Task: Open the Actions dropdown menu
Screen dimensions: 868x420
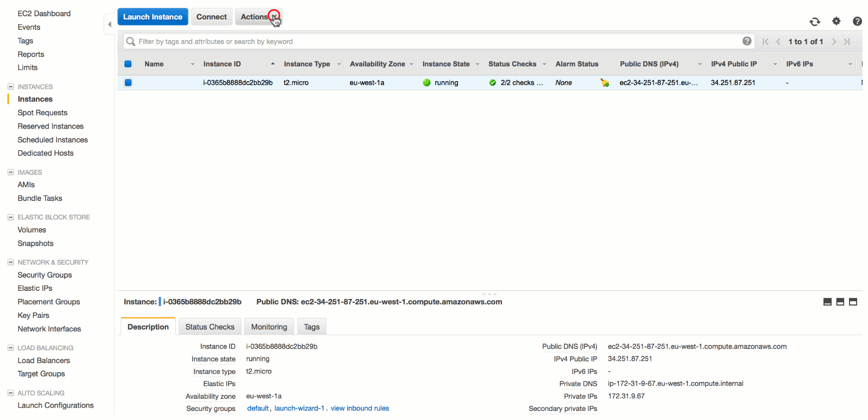Action: tap(259, 17)
